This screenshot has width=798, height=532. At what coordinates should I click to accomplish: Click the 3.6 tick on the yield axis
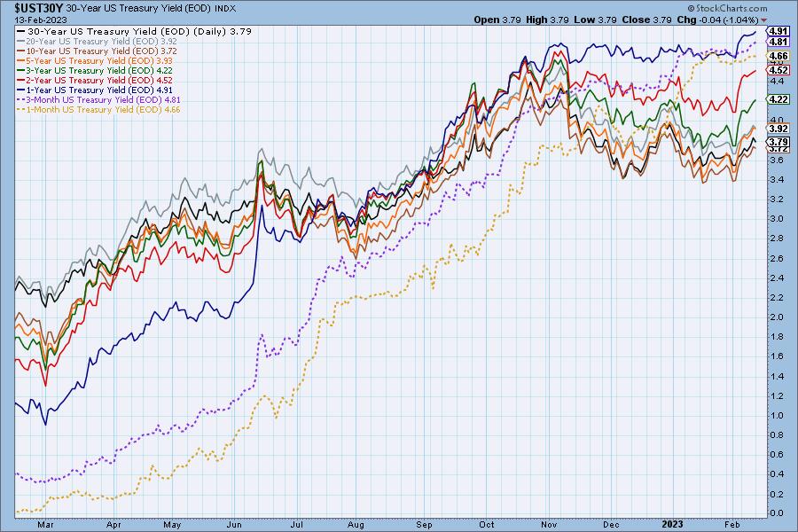pos(777,160)
